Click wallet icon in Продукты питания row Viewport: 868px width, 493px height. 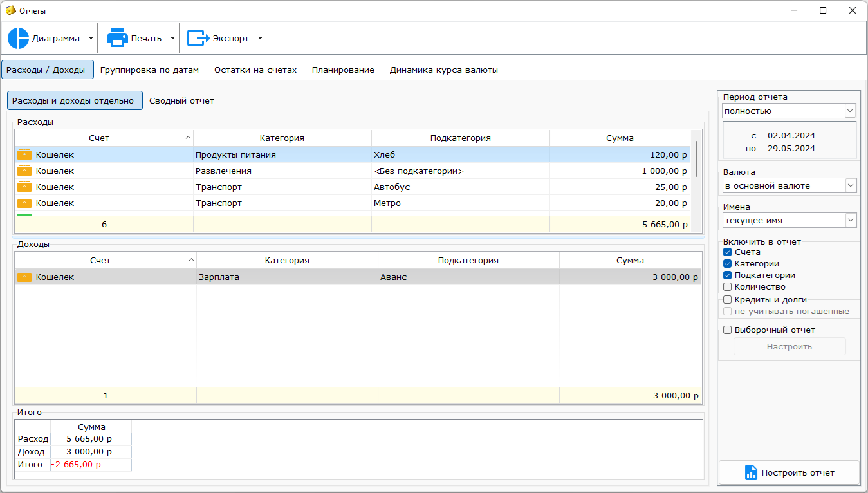tap(24, 154)
